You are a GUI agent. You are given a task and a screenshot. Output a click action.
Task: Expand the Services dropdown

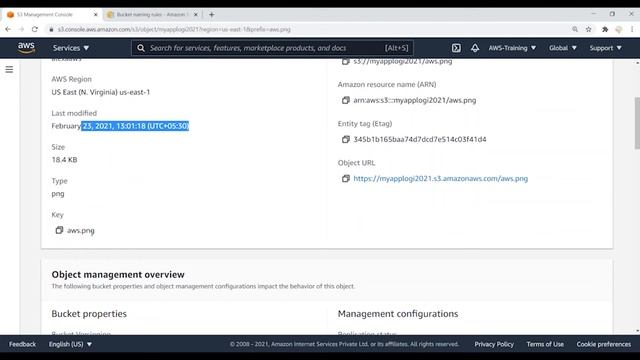point(71,48)
